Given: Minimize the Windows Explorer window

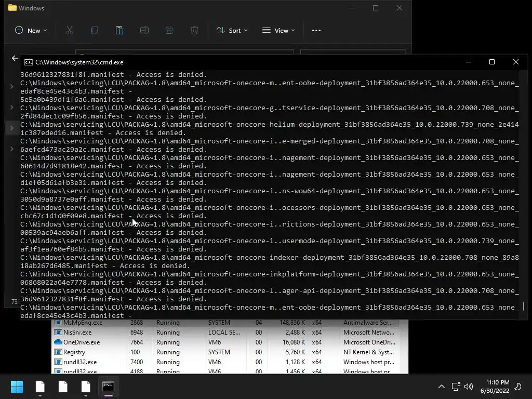Looking at the screenshot, I should [352, 8].
